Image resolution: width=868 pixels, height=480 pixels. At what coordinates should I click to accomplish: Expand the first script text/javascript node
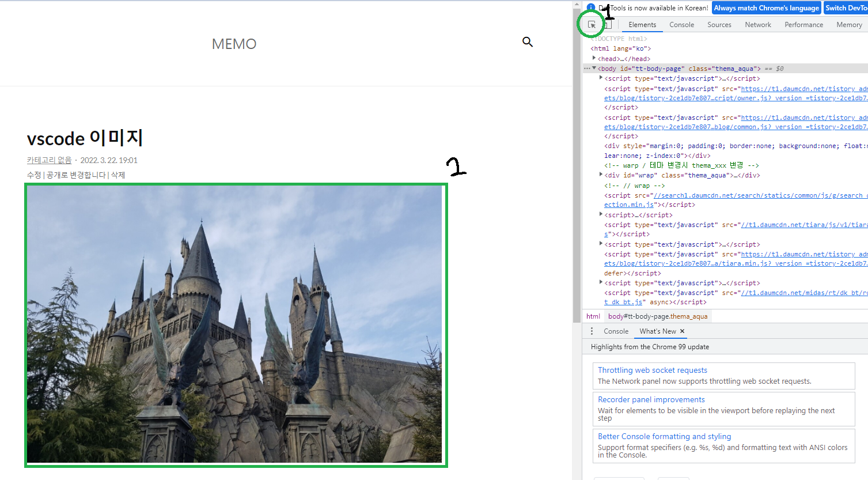[601, 78]
